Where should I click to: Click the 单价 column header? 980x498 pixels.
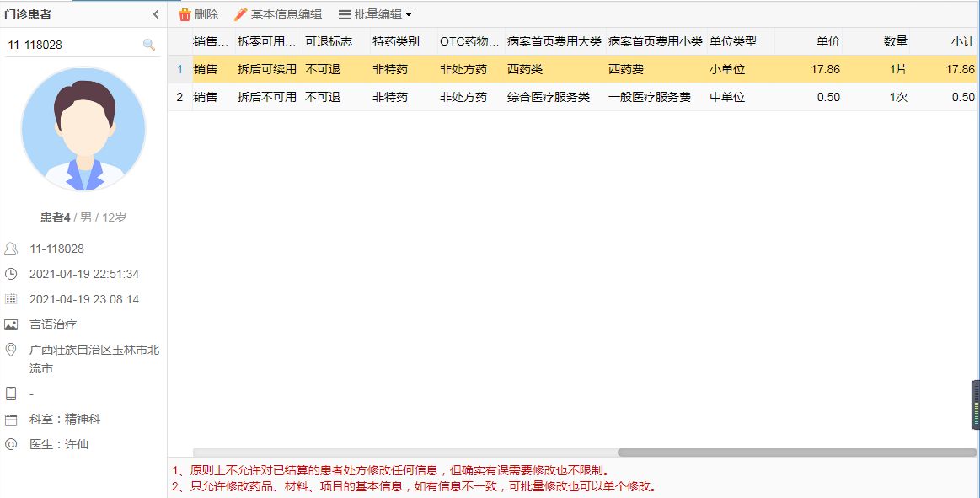pos(809,42)
